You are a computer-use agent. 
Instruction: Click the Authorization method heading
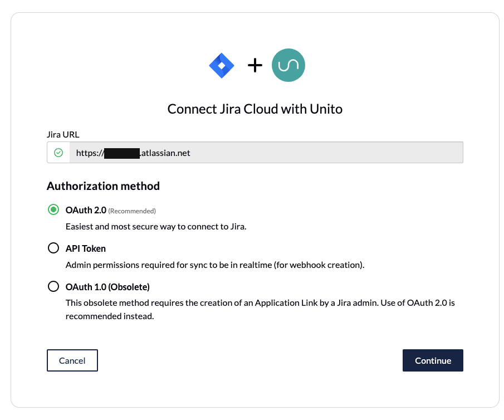coord(103,186)
